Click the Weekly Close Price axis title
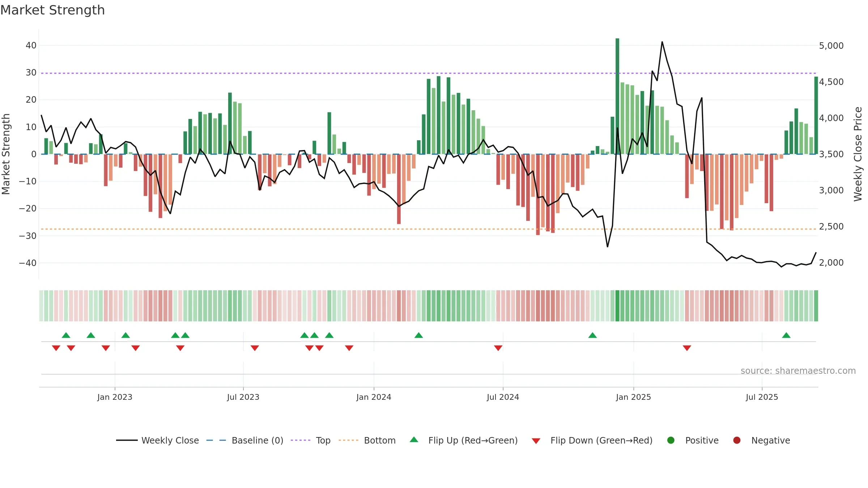The height and width of the screenshot is (488, 868). (x=858, y=154)
